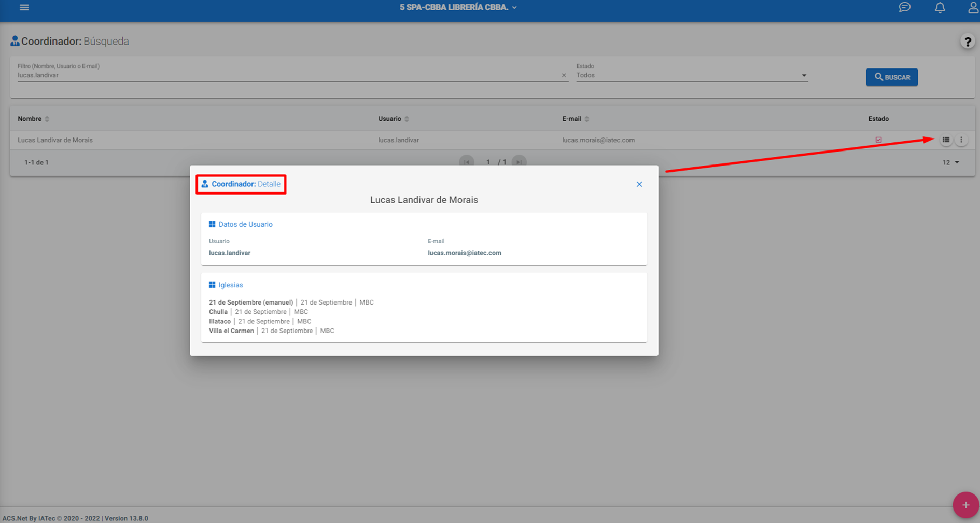Click the Estado column header
The image size is (980, 523).
878,119
